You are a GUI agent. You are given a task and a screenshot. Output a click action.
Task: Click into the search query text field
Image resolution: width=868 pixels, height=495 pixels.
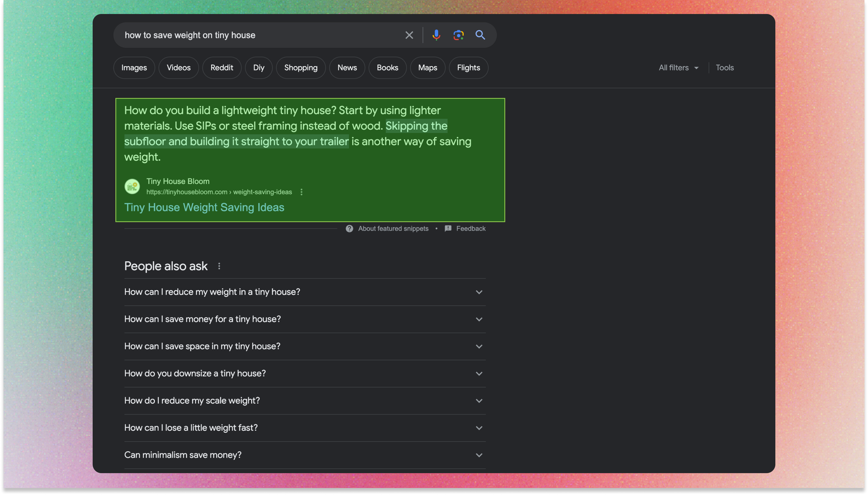click(258, 35)
